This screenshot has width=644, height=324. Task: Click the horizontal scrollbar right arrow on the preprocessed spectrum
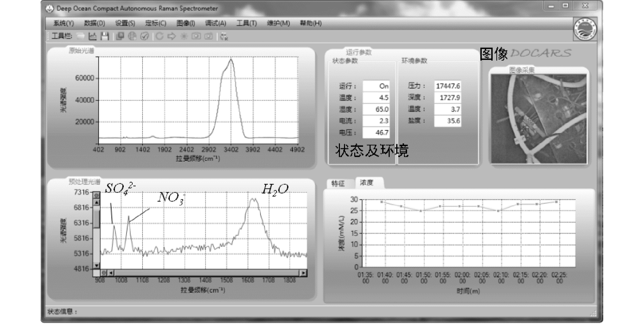click(303, 273)
